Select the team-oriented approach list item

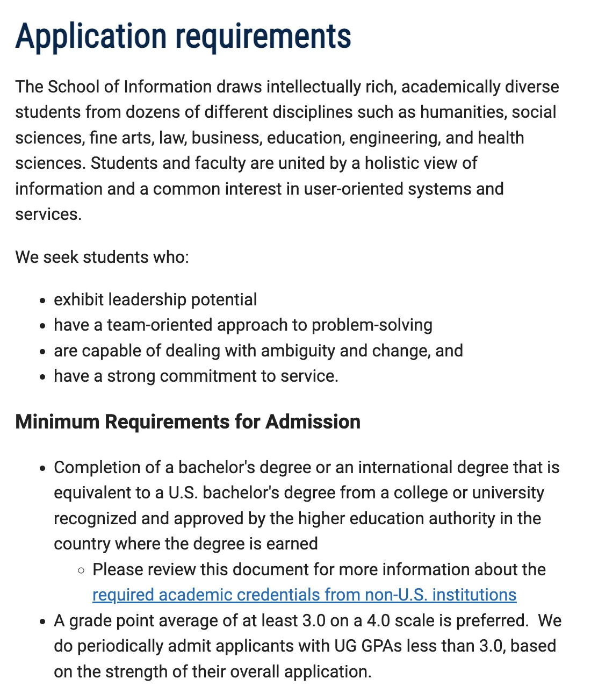tap(243, 325)
